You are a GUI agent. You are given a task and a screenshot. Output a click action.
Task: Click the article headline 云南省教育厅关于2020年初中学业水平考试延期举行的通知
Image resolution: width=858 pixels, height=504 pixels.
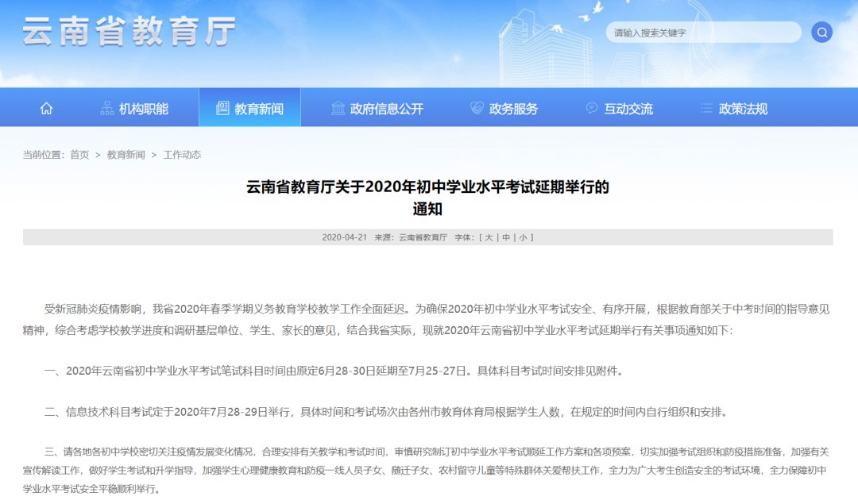[427, 198]
